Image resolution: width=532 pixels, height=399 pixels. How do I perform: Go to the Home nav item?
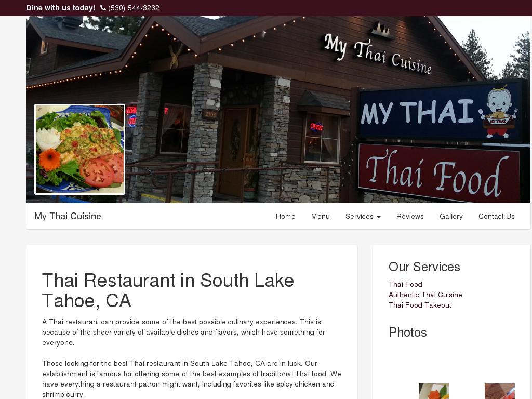pos(285,216)
